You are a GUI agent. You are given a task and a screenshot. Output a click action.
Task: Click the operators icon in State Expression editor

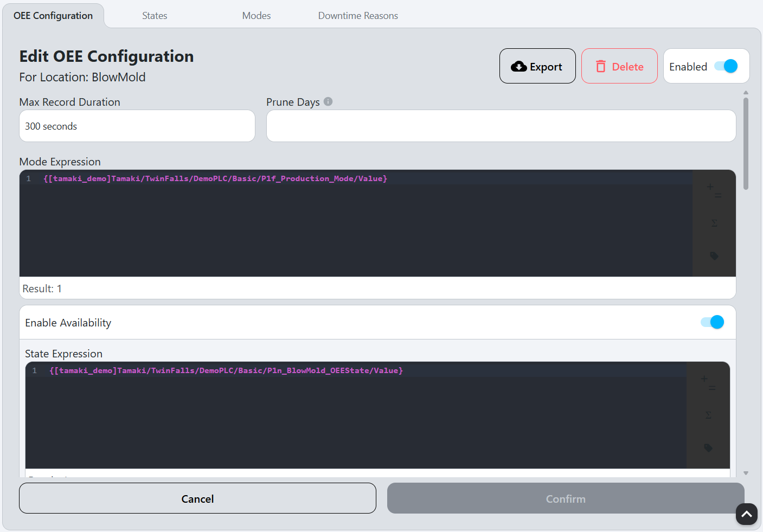[708, 382]
